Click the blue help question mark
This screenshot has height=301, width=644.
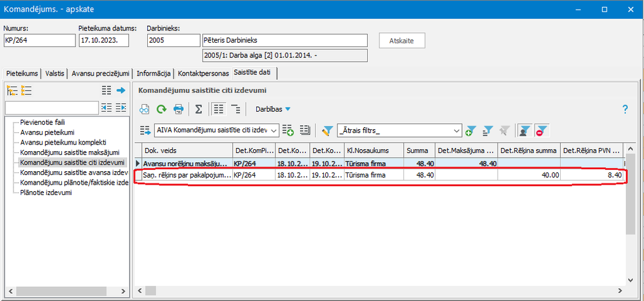(x=625, y=109)
